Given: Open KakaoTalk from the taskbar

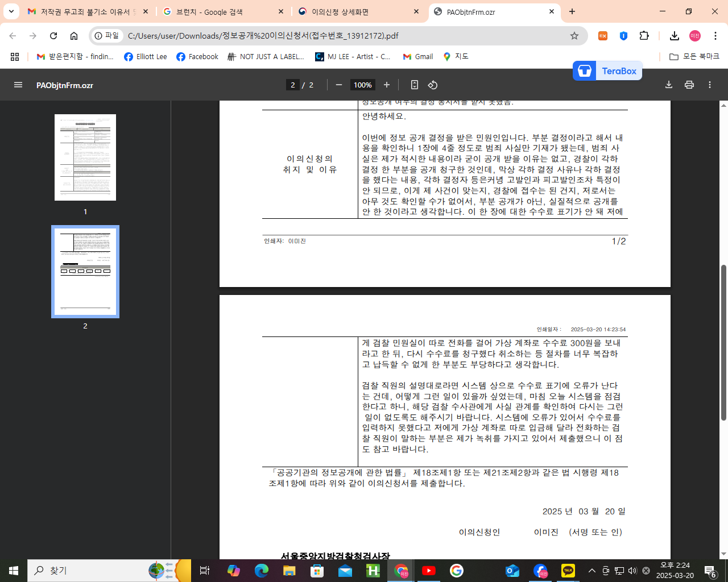Looking at the screenshot, I should [x=568, y=571].
